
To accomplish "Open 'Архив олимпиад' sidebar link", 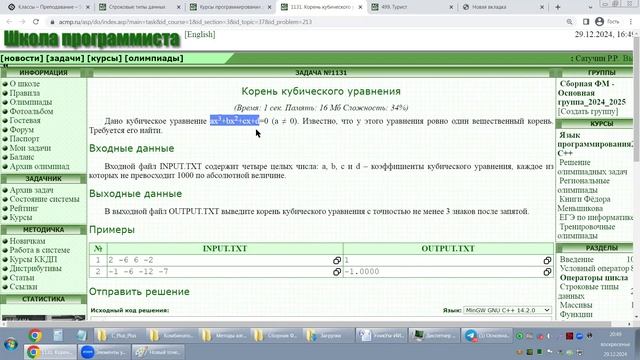I will coord(39,167).
